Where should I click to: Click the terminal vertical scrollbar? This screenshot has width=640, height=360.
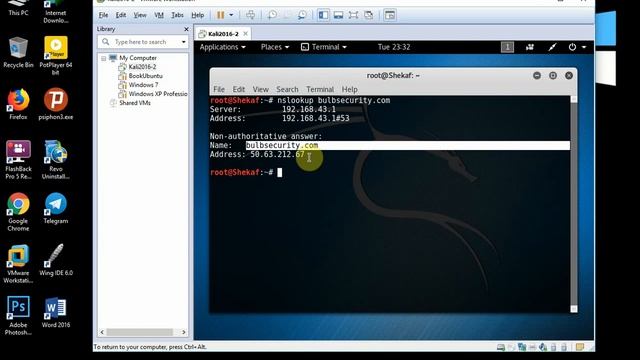[x=573, y=204]
